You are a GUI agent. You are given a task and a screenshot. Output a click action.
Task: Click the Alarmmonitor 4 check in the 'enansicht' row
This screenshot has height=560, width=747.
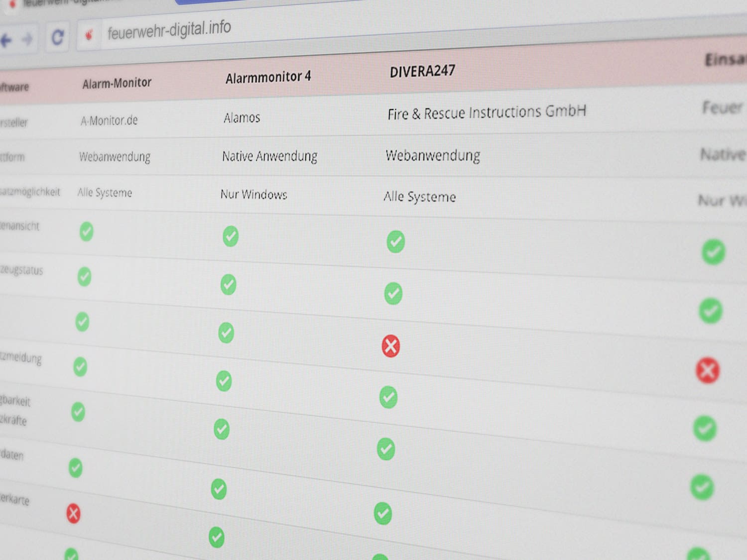[x=231, y=236]
